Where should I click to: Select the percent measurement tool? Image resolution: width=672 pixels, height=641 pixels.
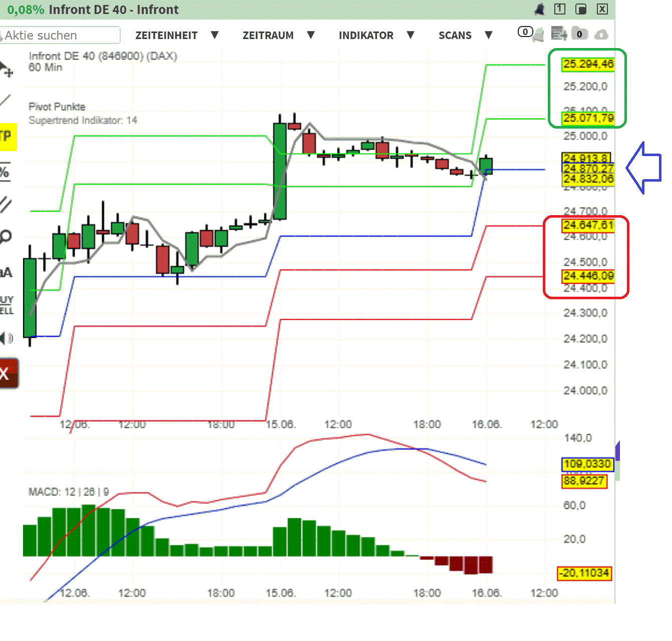[x=5, y=172]
